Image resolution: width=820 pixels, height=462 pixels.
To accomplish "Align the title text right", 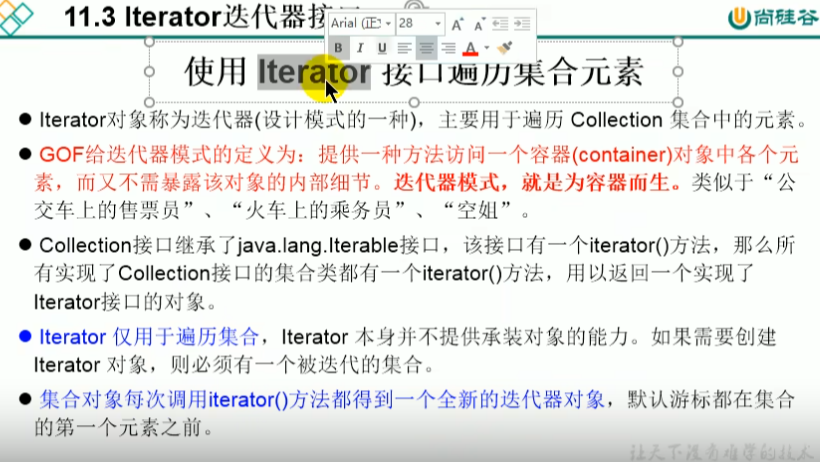I will (448, 47).
